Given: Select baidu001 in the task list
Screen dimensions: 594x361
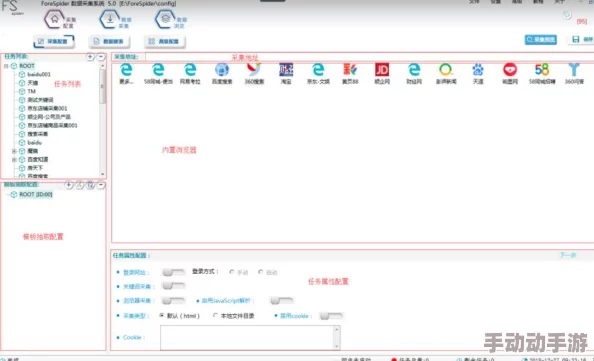Looking at the screenshot, I should pos(39,74).
